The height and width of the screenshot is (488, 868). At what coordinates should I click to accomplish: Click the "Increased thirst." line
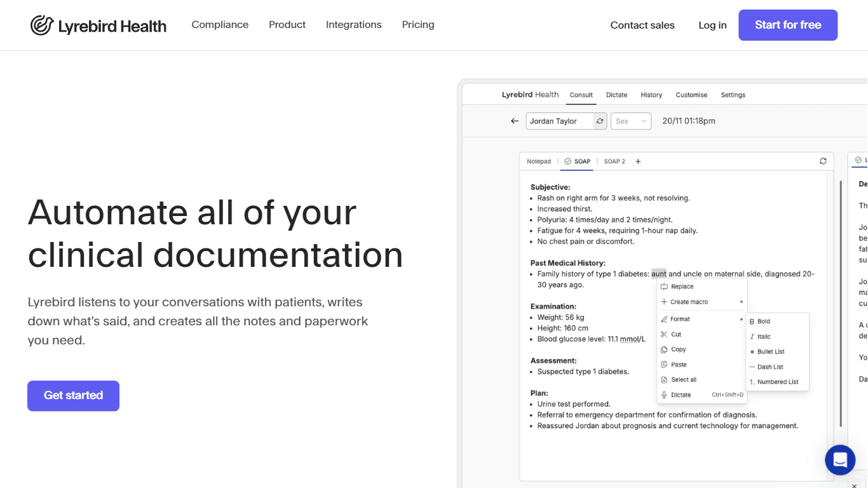(x=565, y=208)
